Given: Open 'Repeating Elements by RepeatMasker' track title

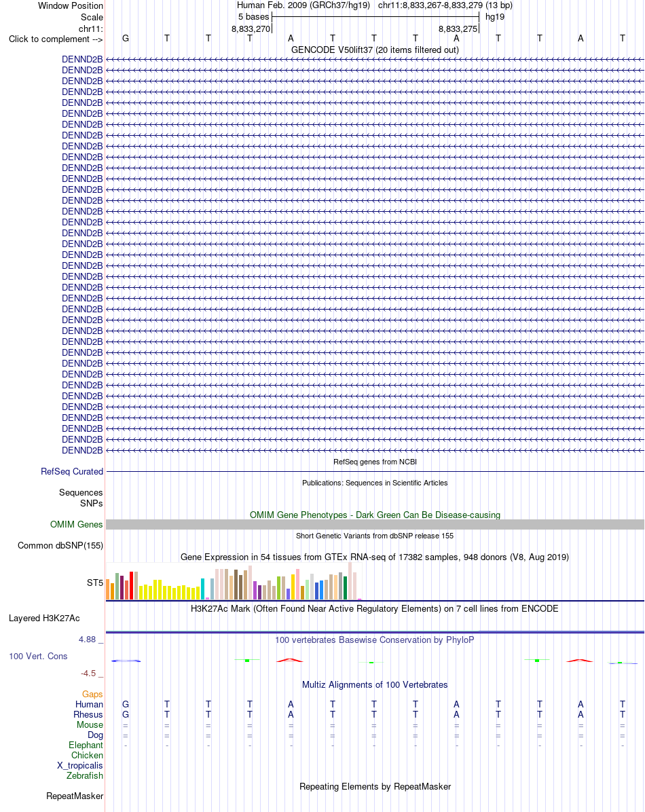Looking at the screenshot, I should [x=375, y=787].
